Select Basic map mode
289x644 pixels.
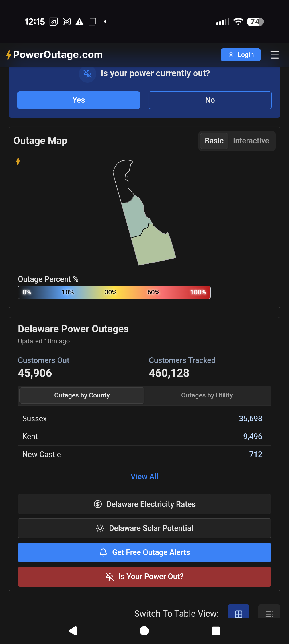[214, 141]
